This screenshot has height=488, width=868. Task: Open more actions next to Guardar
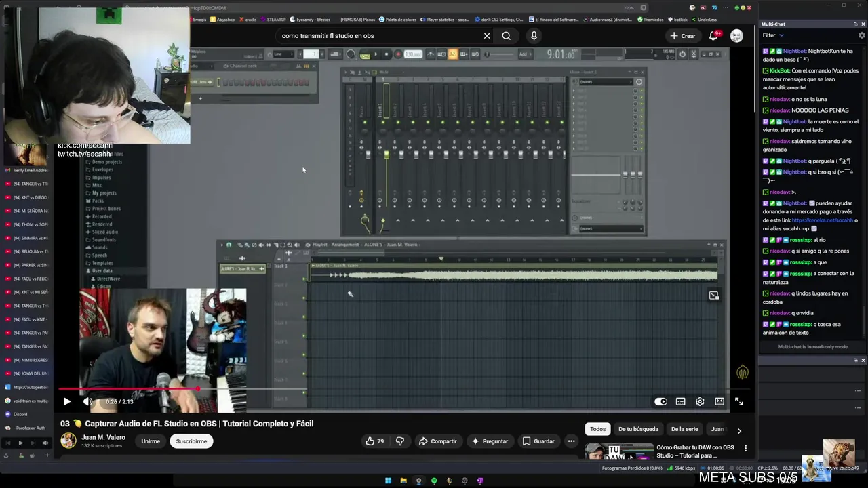click(x=571, y=441)
